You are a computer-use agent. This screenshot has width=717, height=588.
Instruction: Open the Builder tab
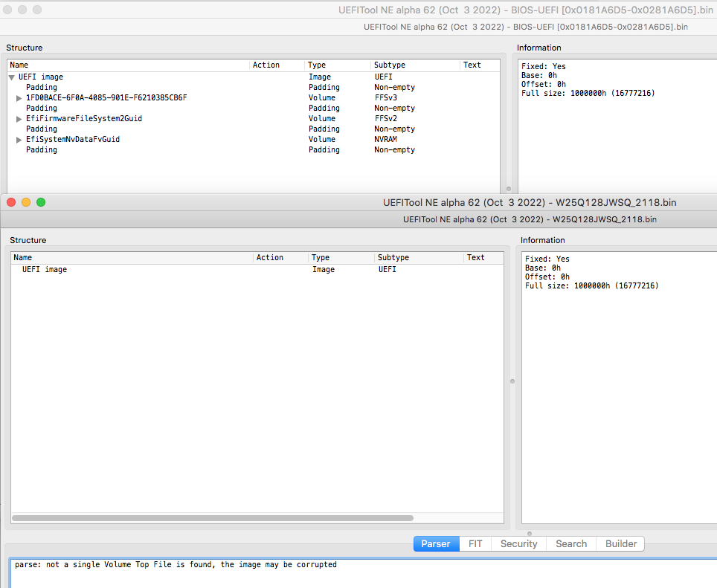pos(620,543)
